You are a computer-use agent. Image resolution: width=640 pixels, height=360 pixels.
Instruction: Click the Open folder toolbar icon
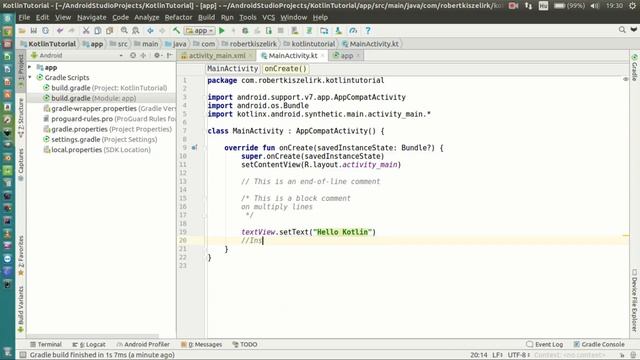(x=22, y=31)
